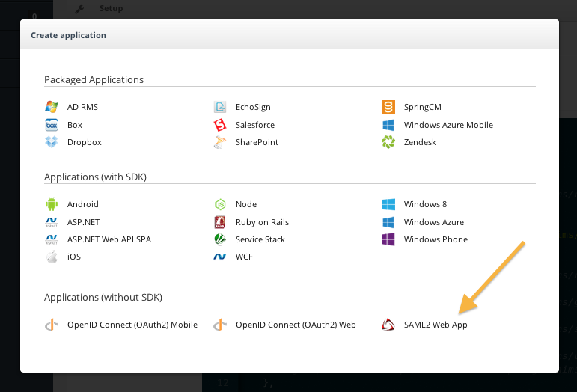Choose the Box packaged application
Screen dimensions: 577x392
[x=75, y=125]
